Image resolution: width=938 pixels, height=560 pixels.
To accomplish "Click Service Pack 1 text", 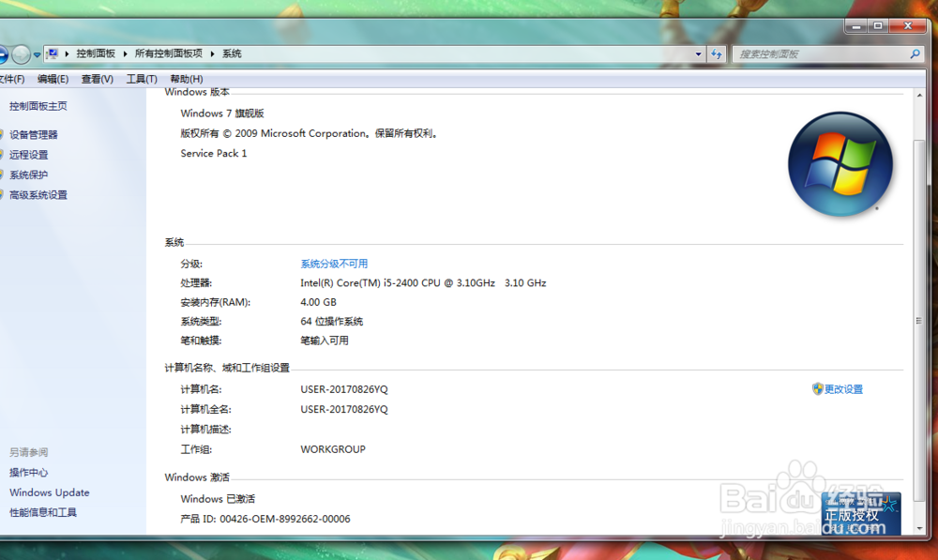I will pos(214,153).
